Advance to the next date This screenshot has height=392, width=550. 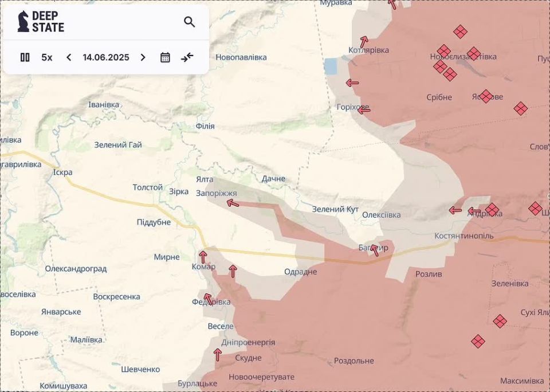coord(143,57)
